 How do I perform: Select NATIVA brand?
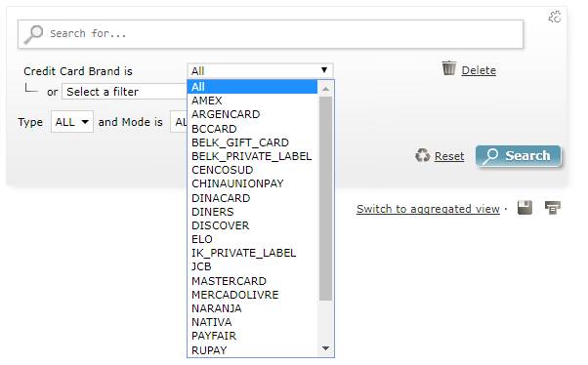tap(252, 322)
